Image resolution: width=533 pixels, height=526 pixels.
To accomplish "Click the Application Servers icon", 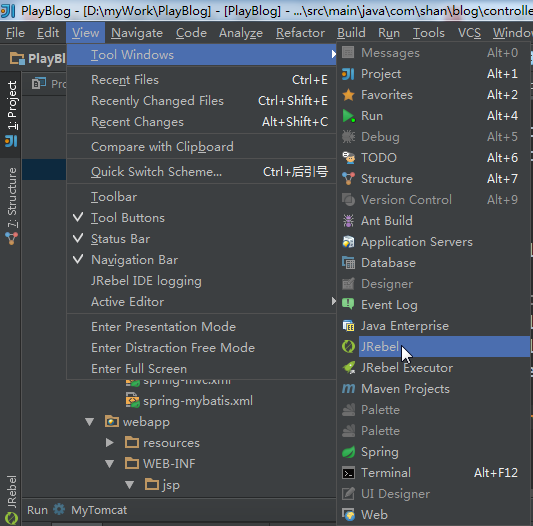I will (348, 242).
